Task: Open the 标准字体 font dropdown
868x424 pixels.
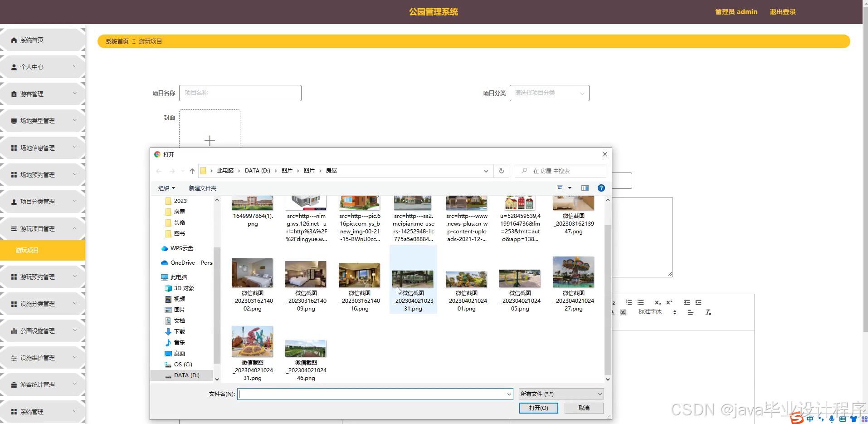Action: coord(657,312)
